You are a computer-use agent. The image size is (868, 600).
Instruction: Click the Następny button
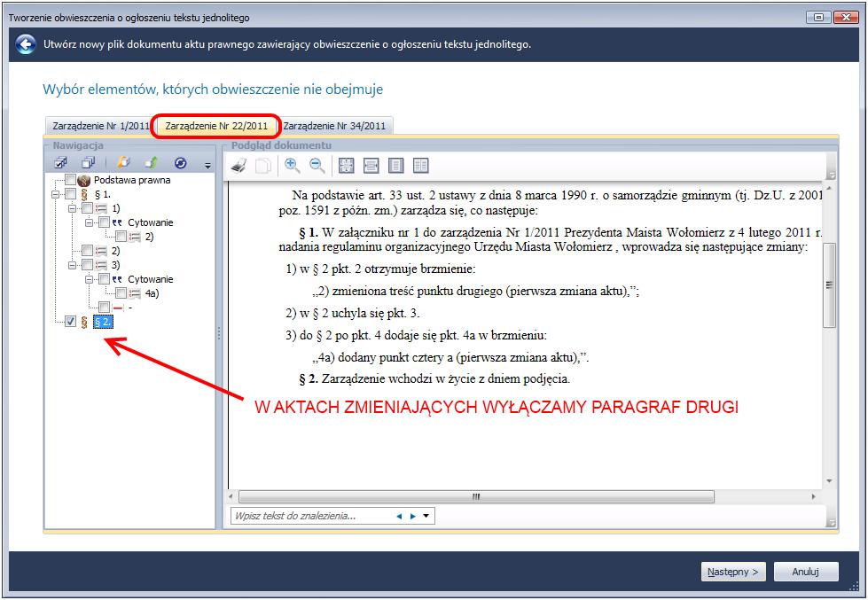733,572
